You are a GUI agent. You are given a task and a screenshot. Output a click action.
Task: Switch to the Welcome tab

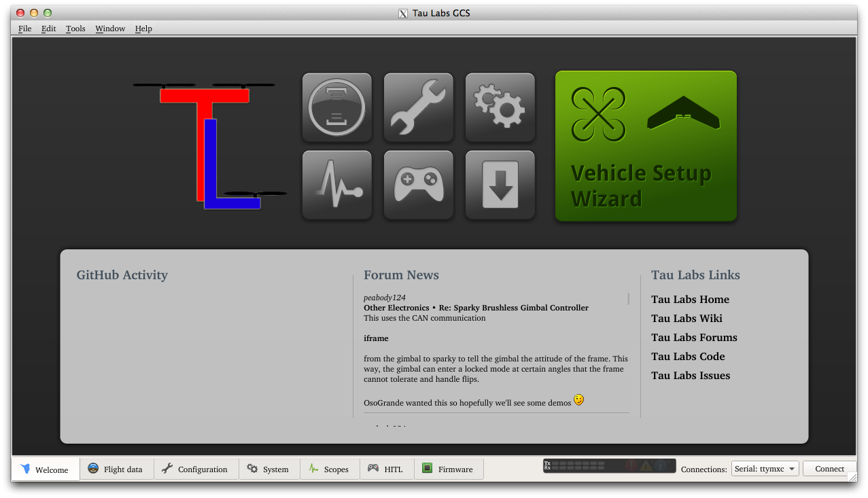(46, 469)
